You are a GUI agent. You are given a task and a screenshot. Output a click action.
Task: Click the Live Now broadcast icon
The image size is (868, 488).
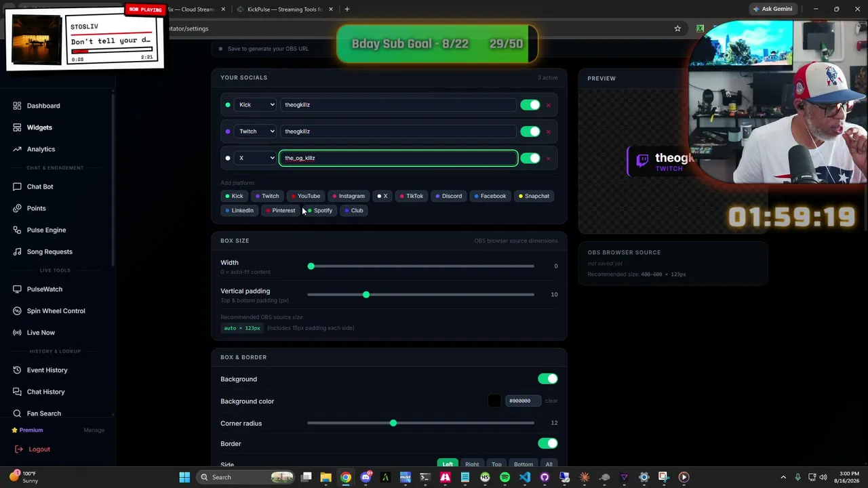tap(17, 333)
